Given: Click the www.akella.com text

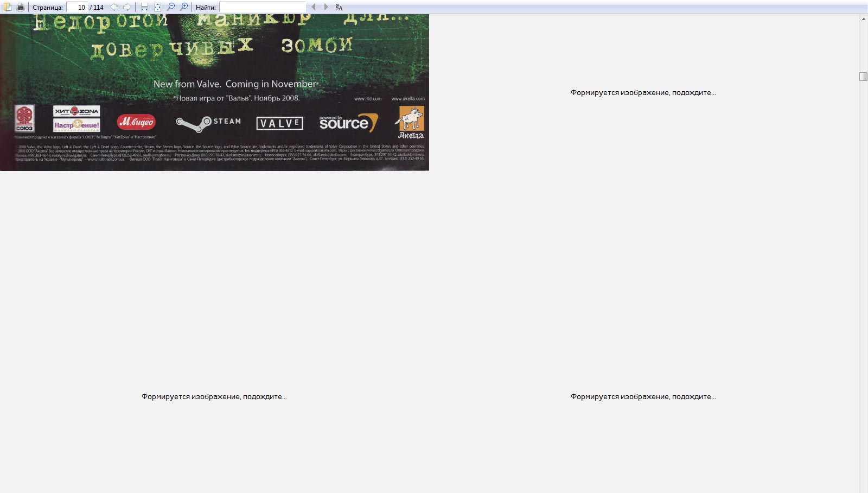Looking at the screenshot, I should point(408,99).
